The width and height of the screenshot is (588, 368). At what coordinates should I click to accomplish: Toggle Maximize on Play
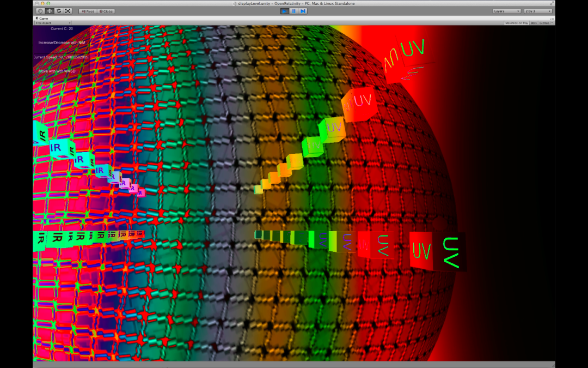tap(516, 23)
